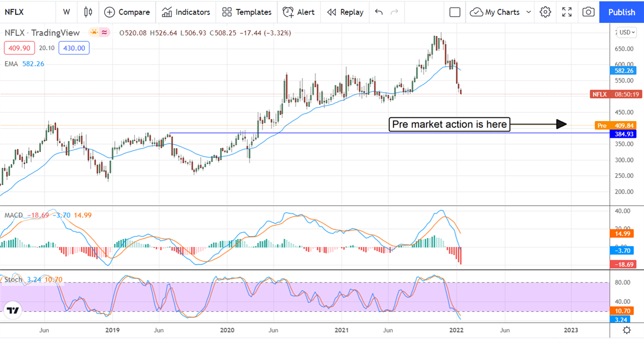The height and width of the screenshot is (343, 644).
Task: Open chart settings gear in toolbar
Action: [545, 12]
